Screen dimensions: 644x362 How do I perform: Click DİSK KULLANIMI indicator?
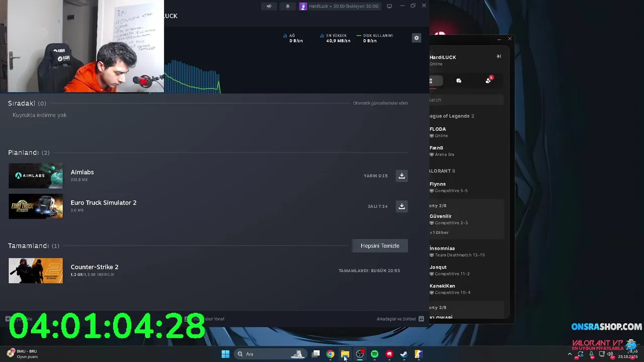pos(375,38)
